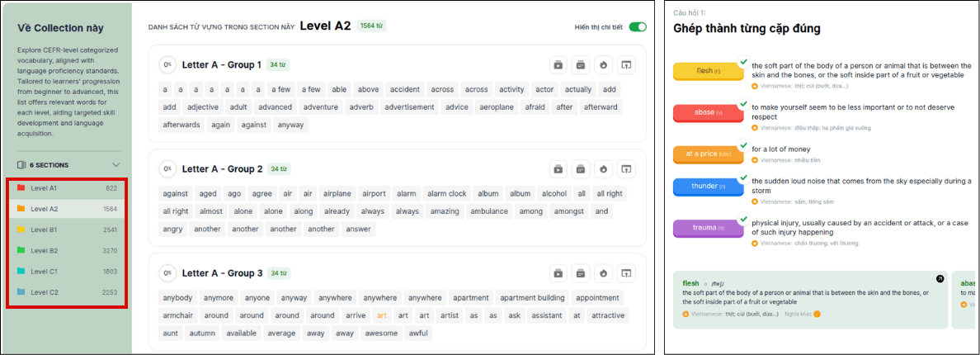
Task: Open the Level C1 section
Action: pos(67,272)
